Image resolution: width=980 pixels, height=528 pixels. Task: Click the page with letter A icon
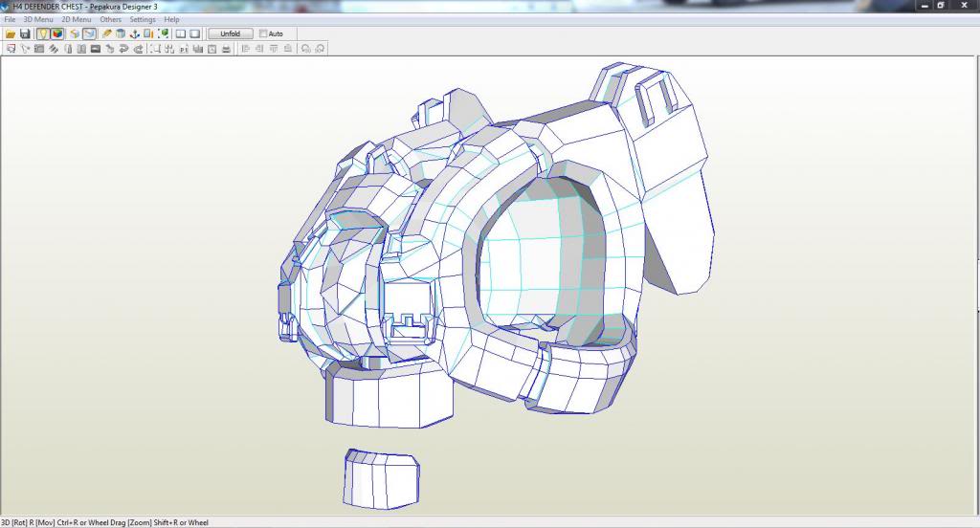[212, 49]
